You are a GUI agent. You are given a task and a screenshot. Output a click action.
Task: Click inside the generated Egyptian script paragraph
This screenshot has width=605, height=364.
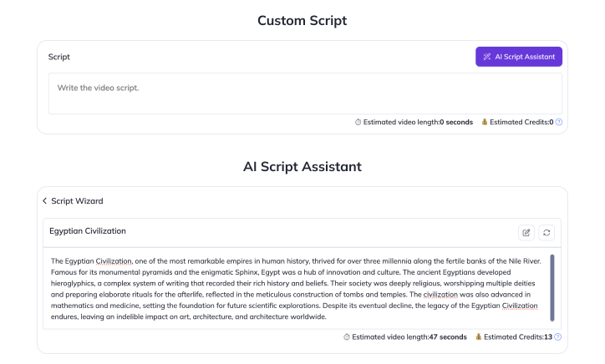(292, 288)
